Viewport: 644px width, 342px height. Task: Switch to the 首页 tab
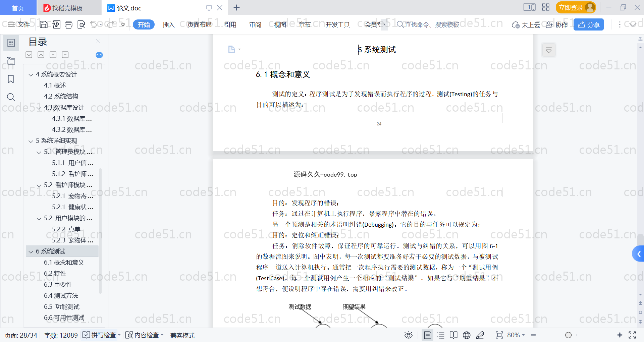coord(18,8)
